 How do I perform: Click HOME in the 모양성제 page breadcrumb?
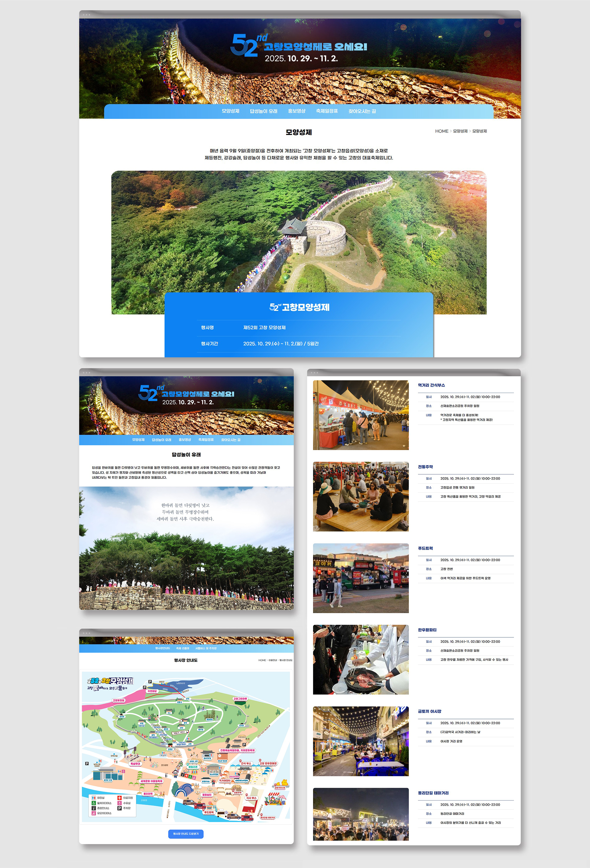pyautogui.click(x=441, y=131)
